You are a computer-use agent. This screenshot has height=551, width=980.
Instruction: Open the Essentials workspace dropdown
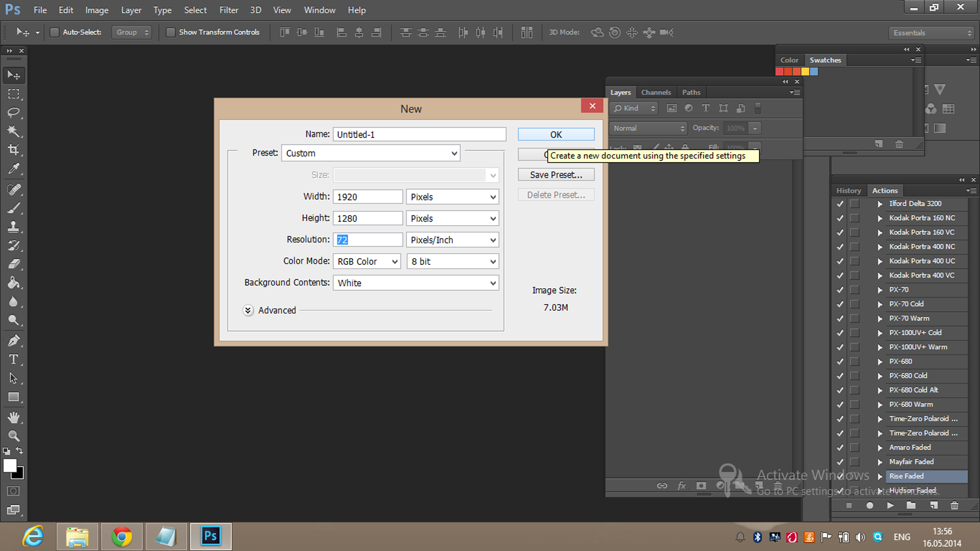click(932, 33)
